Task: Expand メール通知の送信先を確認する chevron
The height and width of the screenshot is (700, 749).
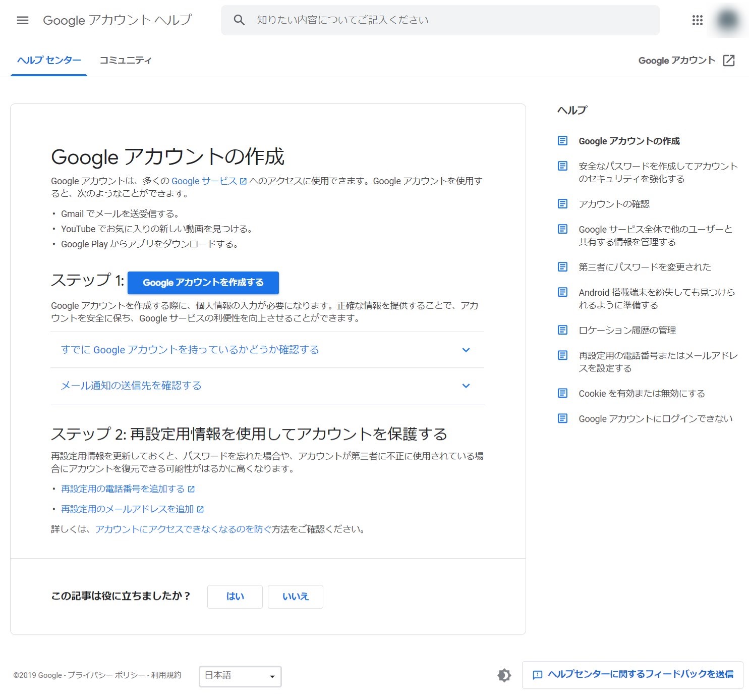Action: (x=466, y=386)
